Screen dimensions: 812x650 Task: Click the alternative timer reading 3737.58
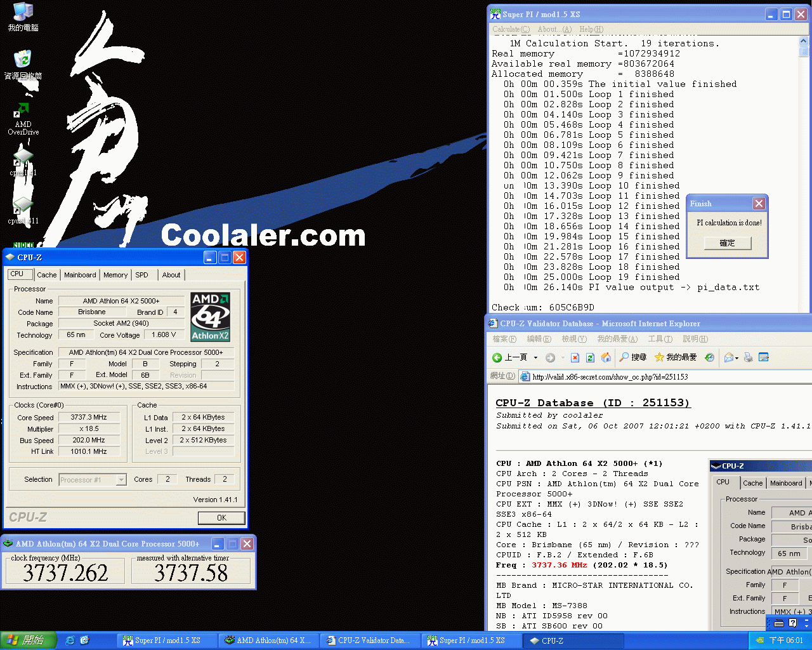tap(190, 573)
